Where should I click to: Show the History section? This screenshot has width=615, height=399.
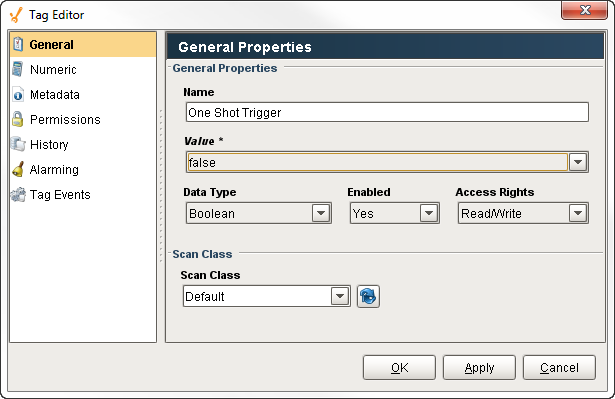83,144
